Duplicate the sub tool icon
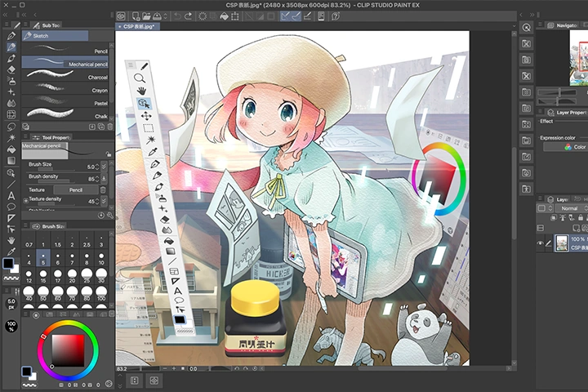This screenshot has height=392, width=588. (101, 127)
